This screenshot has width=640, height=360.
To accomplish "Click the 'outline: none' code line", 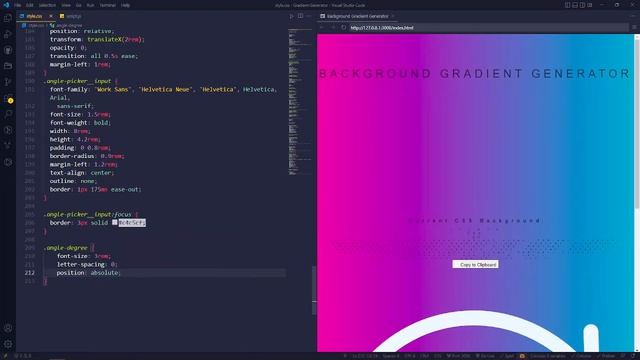I will tap(73, 181).
